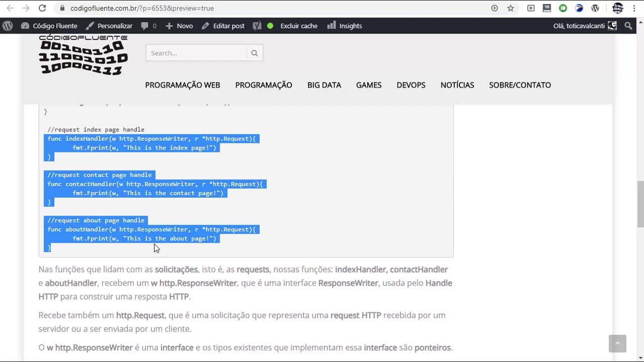Open the GAMES nav item

[x=369, y=85]
